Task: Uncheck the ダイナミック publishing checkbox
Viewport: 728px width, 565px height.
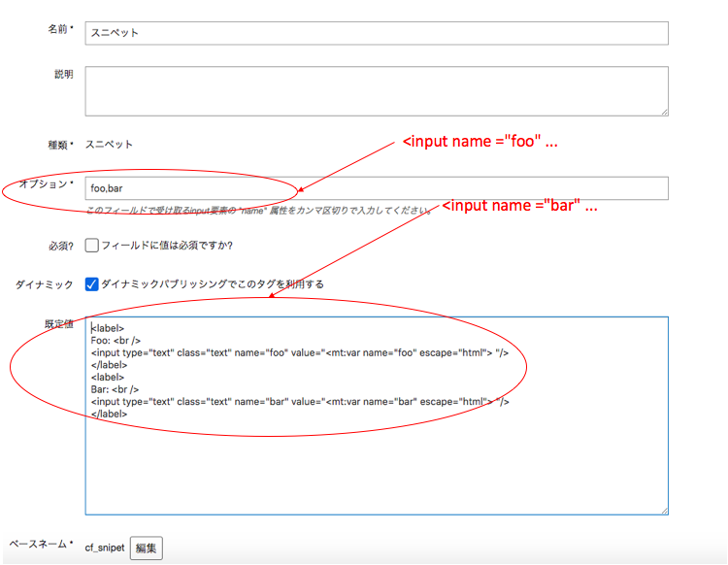Action: tap(92, 284)
